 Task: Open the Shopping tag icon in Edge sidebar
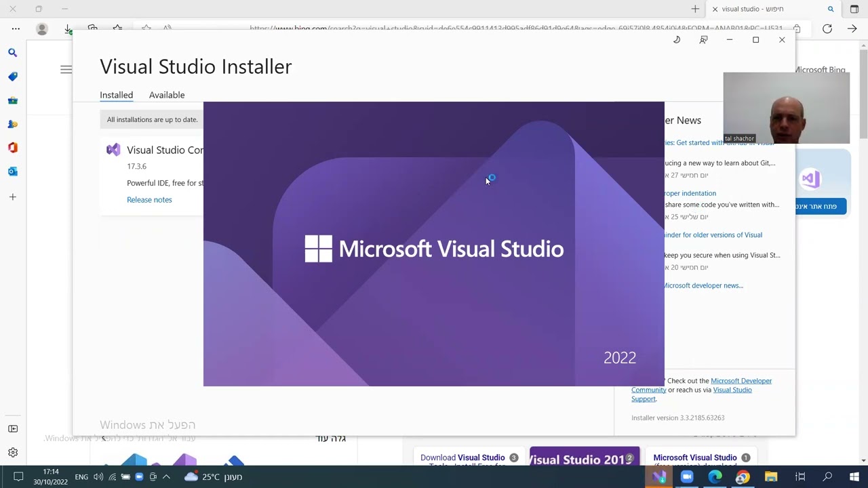click(x=13, y=77)
